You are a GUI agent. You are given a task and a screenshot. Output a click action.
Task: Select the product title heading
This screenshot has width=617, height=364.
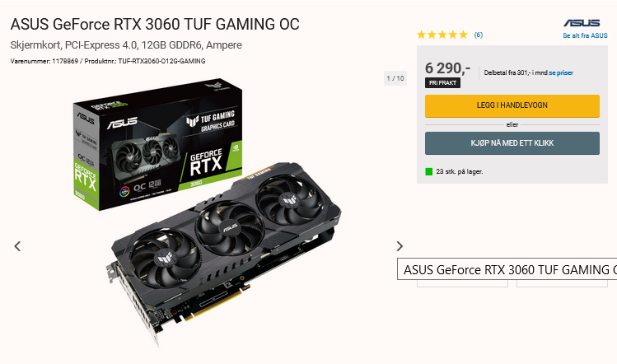click(155, 24)
